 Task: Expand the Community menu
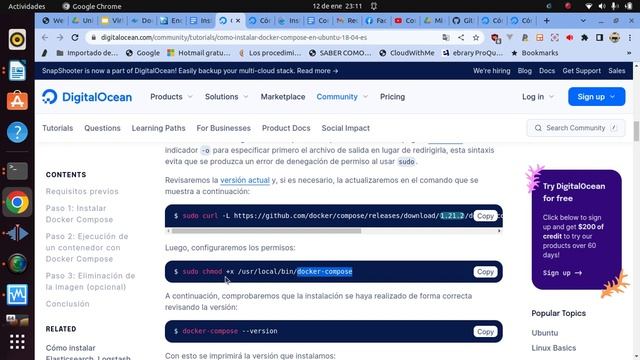click(342, 97)
